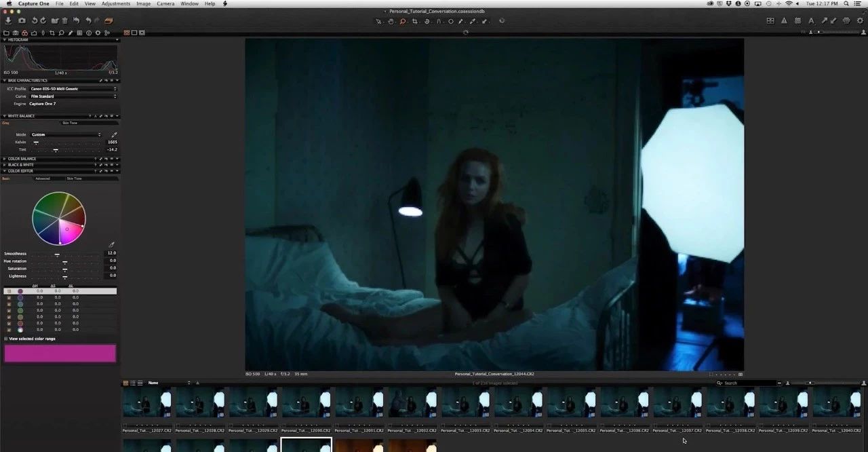This screenshot has height=452, width=868.
Task: Toggle View selected color range checkbox
Action: click(x=6, y=339)
